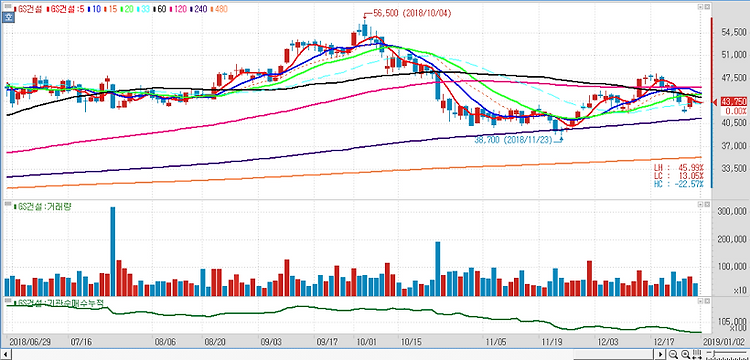Select the 20-day moving average legend
The height and width of the screenshot is (360, 750).
[x=127, y=9]
